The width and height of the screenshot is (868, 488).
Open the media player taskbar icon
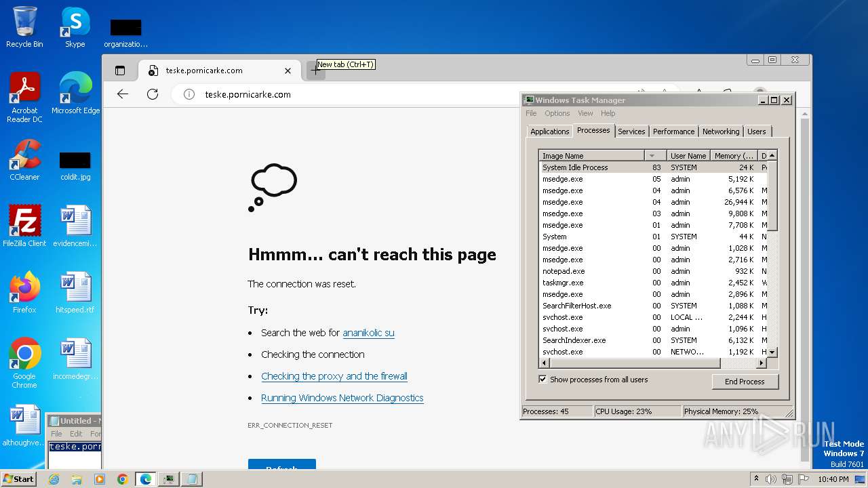click(x=100, y=479)
